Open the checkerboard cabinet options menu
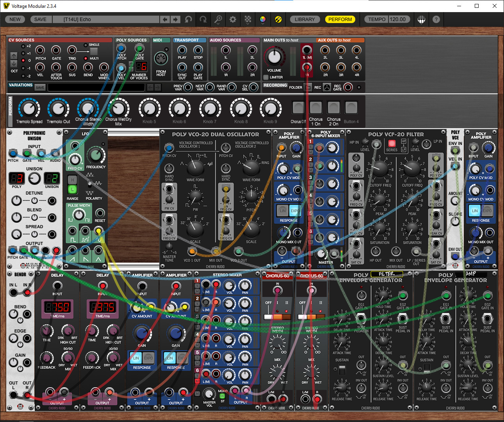The width and height of the screenshot is (504, 422). coord(248,19)
